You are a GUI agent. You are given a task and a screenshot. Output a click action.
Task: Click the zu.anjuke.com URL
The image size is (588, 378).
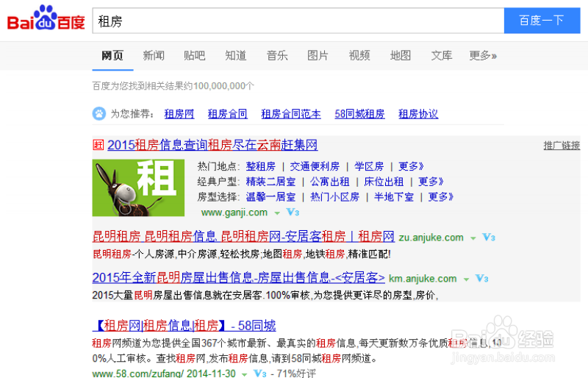(431, 238)
